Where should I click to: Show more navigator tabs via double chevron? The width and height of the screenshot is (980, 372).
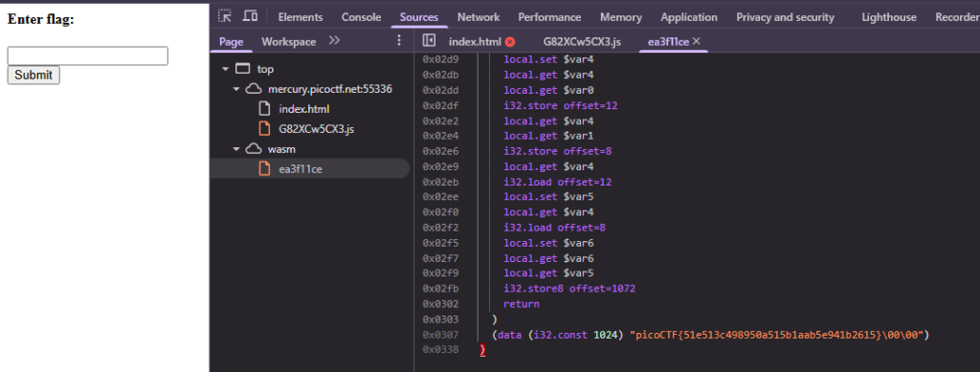334,41
